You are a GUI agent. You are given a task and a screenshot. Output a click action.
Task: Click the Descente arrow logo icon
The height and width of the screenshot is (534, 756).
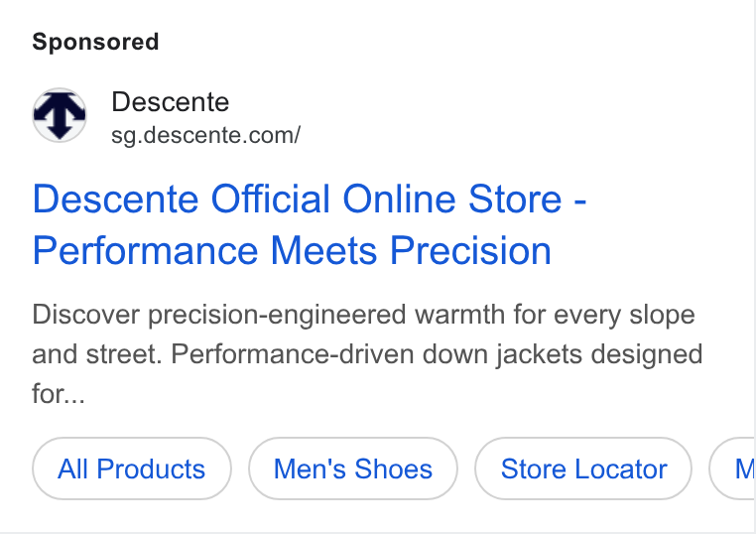(x=60, y=115)
